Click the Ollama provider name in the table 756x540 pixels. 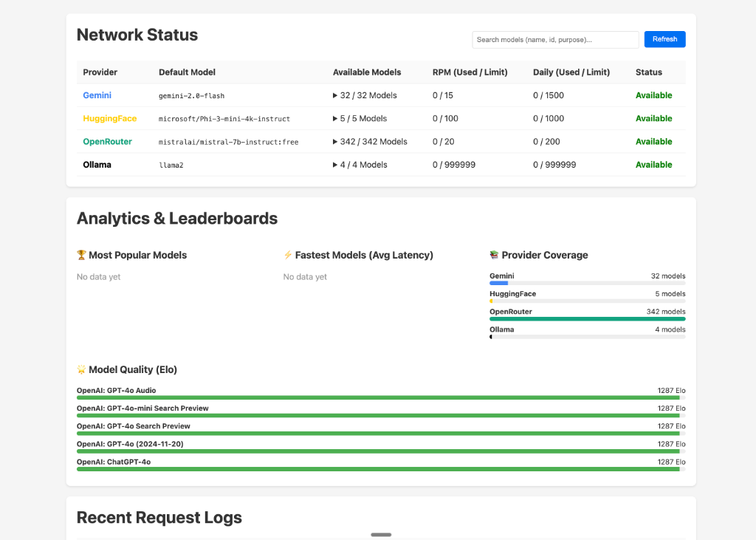pos(97,165)
